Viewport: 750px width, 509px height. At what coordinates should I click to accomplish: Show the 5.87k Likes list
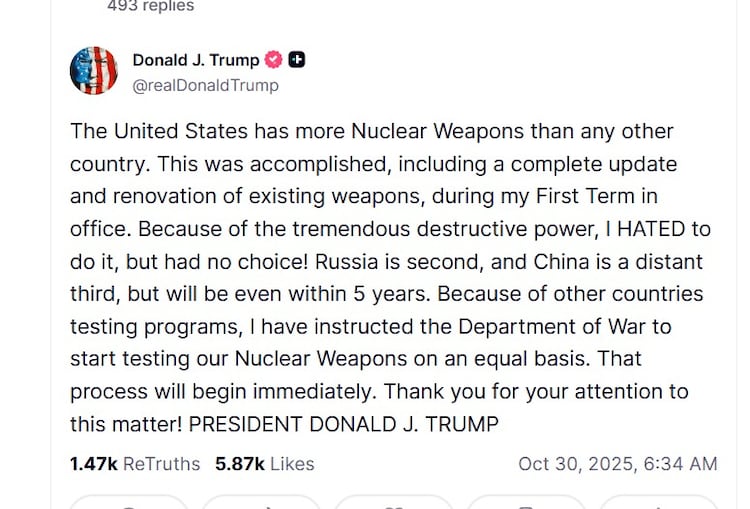[264, 464]
